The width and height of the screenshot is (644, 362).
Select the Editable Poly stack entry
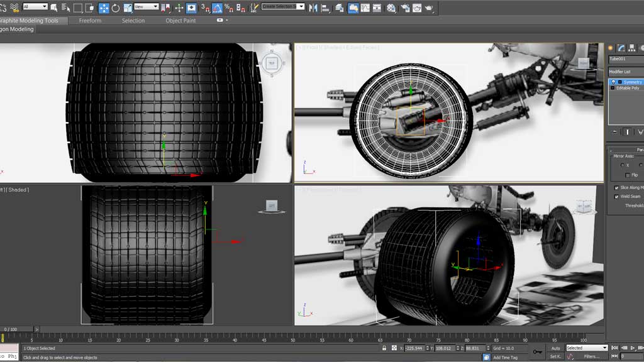click(x=628, y=88)
